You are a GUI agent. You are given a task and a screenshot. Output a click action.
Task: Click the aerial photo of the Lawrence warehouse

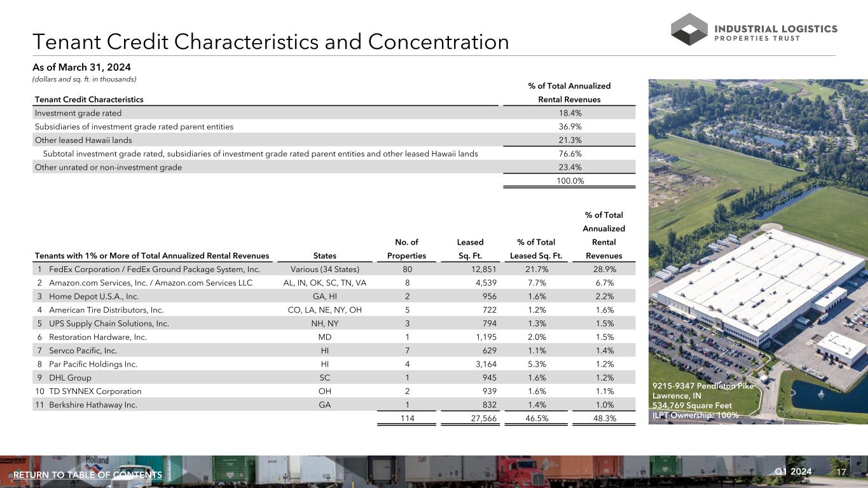[757, 241]
